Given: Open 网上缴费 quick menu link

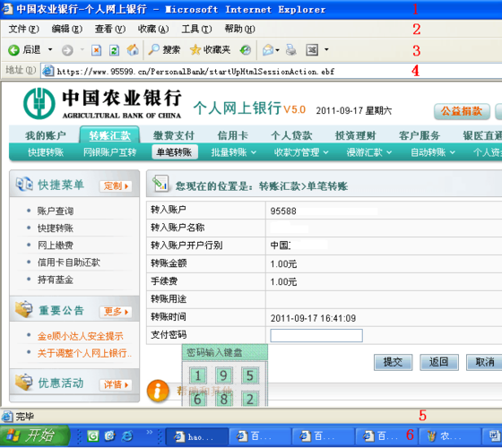Looking at the screenshot, I should [x=56, y=246].
